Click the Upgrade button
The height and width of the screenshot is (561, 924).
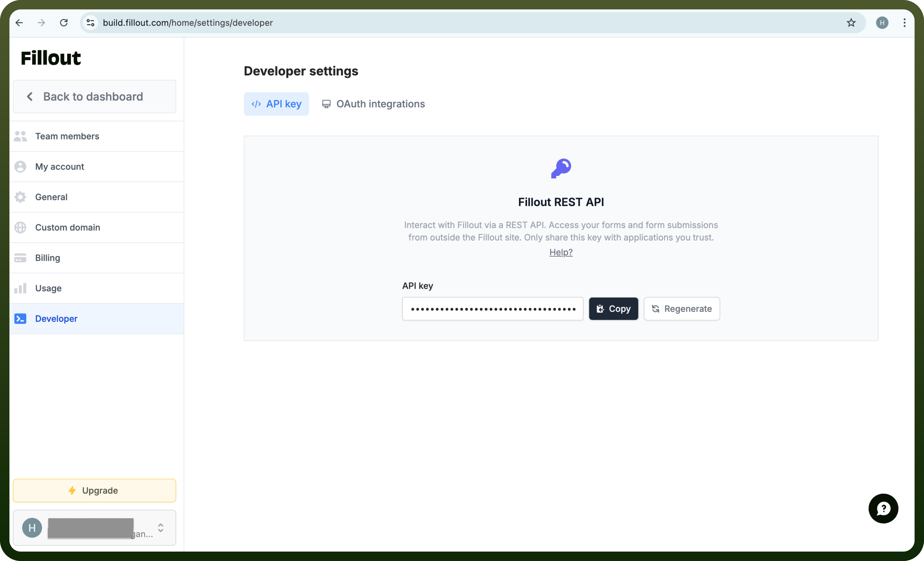[x=95, y=491]
